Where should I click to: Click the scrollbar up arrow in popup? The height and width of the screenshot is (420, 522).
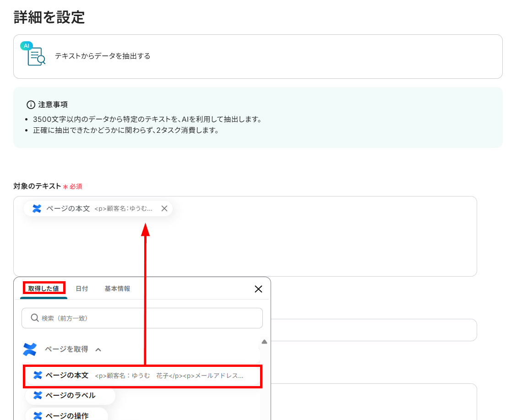264,342
